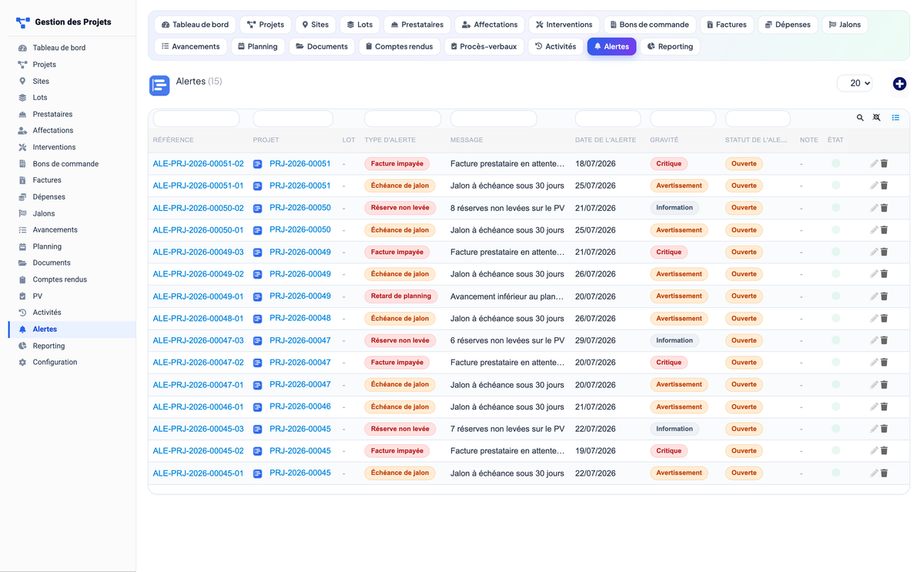This screenshot has height=572, width=924.
Task: Edit alert ALE-PRJ-2026-00051-02 with pencil icon
Action: point(874,164)
